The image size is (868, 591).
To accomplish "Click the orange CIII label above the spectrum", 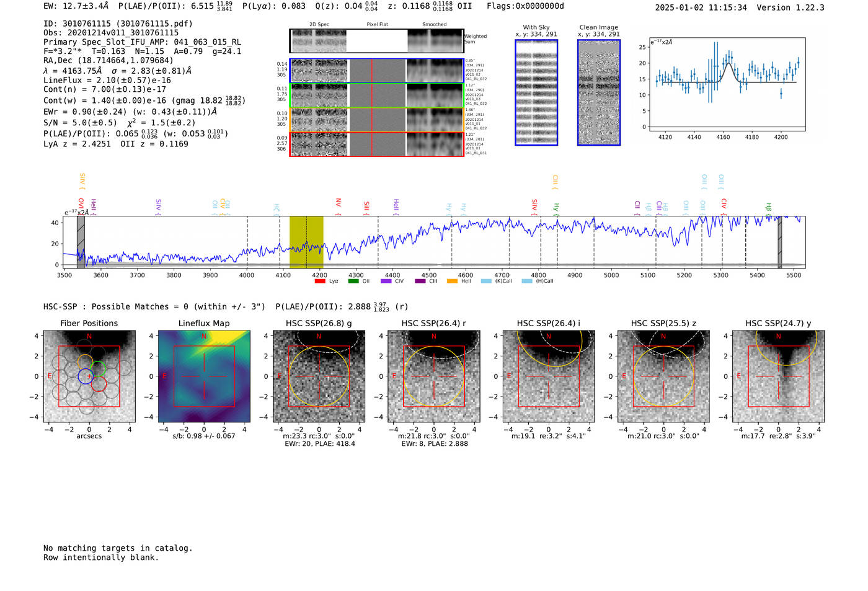I will [x=556, y=182].
